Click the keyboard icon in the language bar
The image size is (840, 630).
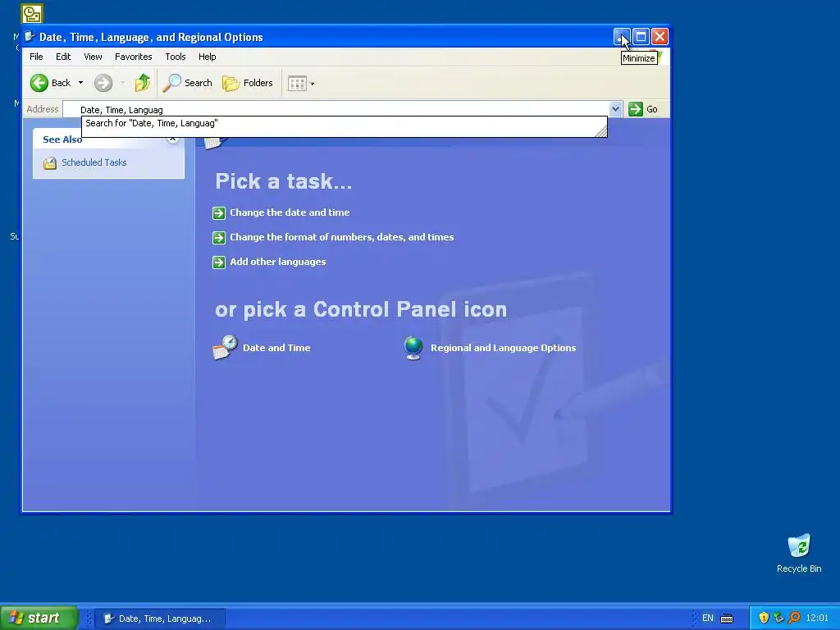(727, 619)
